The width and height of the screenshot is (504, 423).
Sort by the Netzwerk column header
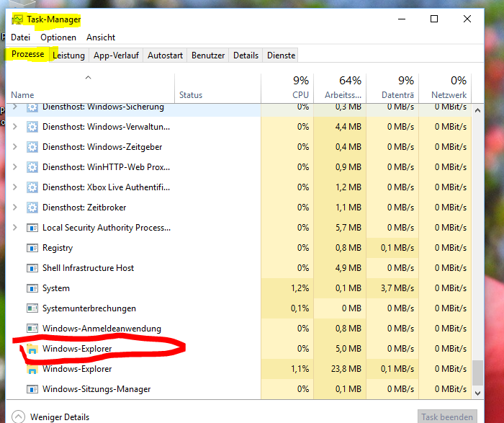point(445,87)
